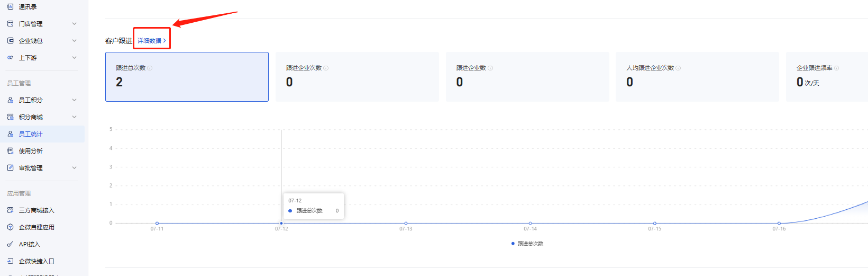Click info icon beside 跟进企业数
Viewport: 868px width, 276px height.
pos(490,68)
